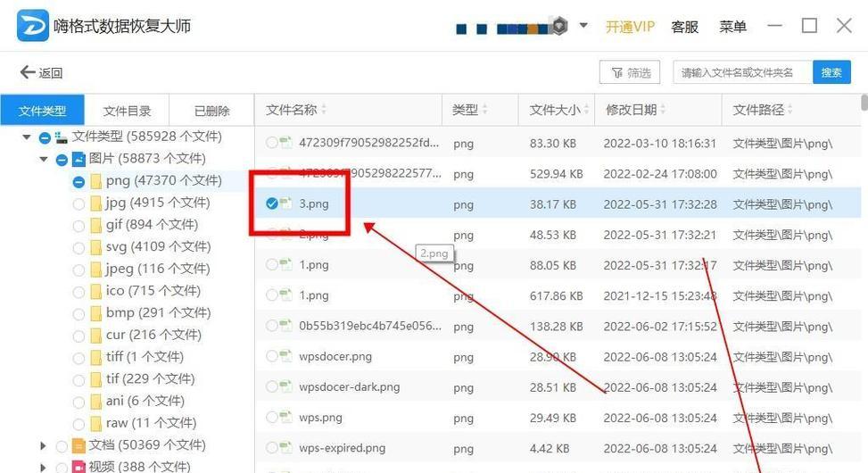Click 开通VIP link
Image resolution: width=868 pixels, height=473 pixels.
tap(630, 27)
